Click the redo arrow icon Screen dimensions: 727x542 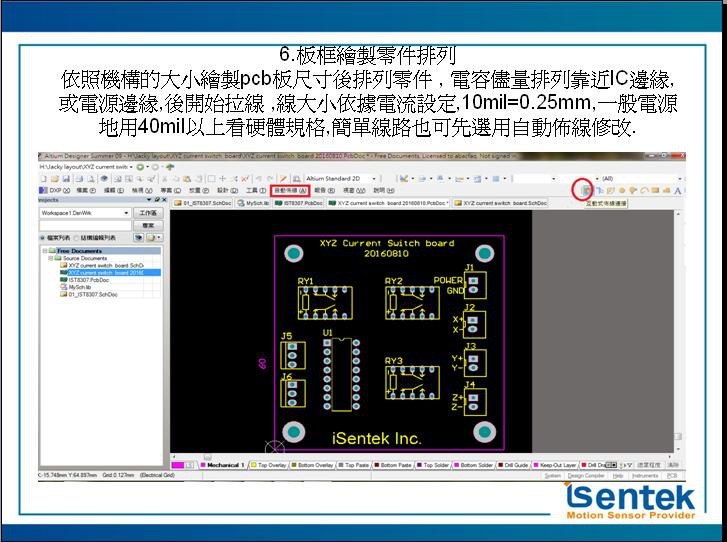pyautogui.click(x=270, y=179)
